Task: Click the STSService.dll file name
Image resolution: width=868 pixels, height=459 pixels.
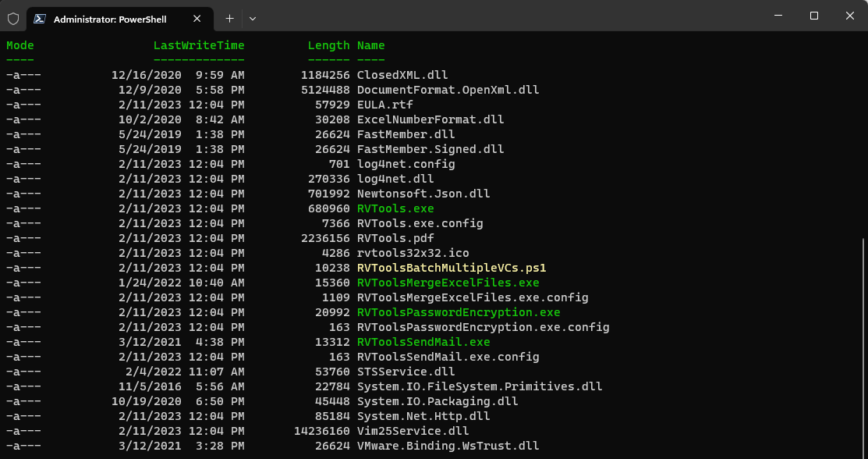Action: [x=406, y=372]
